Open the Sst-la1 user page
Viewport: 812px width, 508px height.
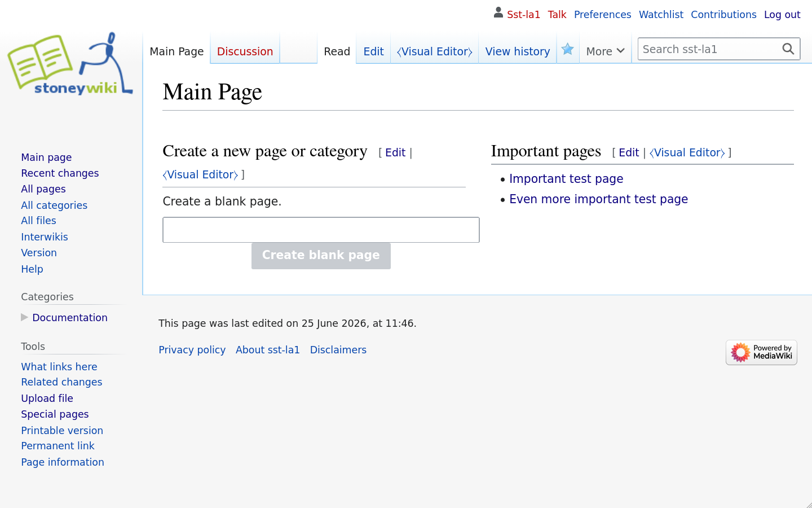coord(523,15)
